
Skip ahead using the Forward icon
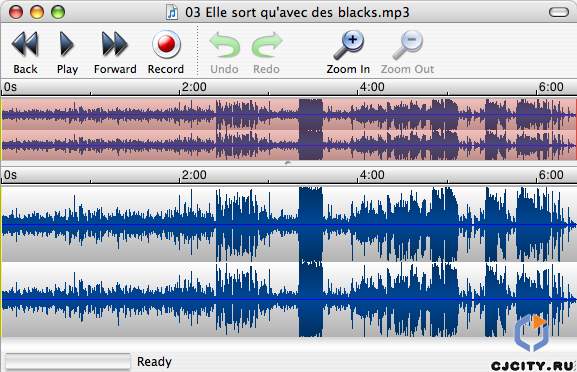click(114, 44)
